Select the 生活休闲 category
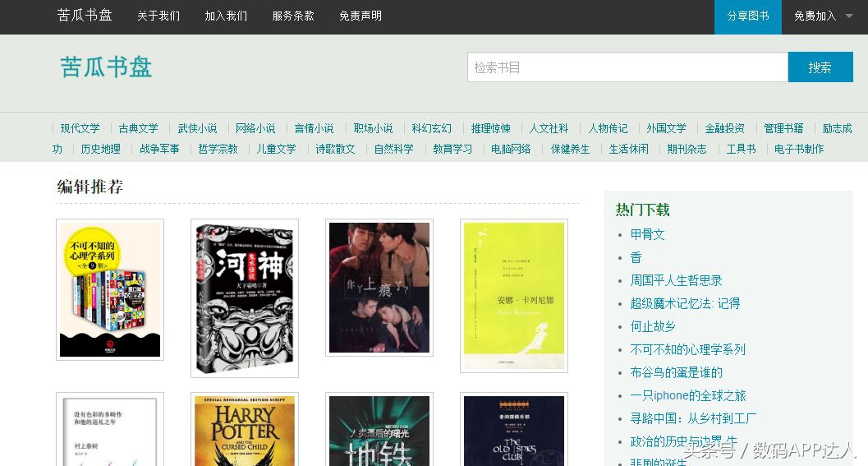868x466 pixels. point(629,149)
